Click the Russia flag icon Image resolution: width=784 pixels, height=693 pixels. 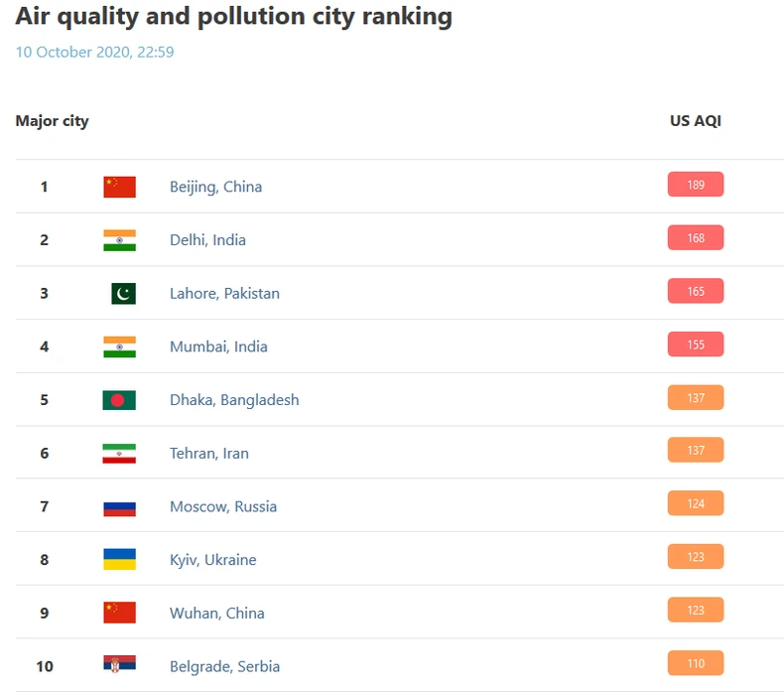(119, 506)
